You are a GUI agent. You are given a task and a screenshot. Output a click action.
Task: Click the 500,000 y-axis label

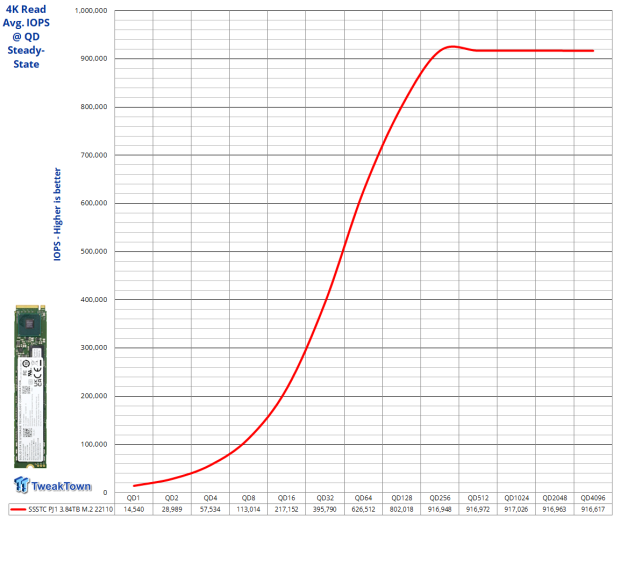(94, 251)
